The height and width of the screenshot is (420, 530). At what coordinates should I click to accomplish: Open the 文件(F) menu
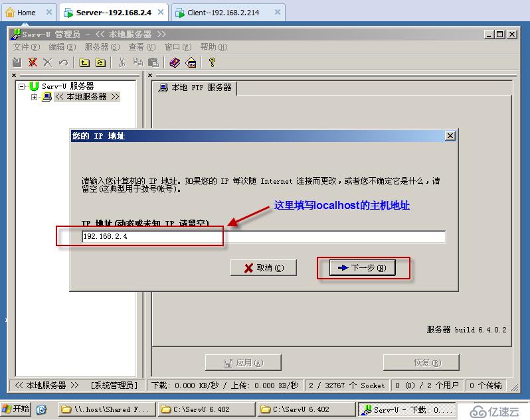click(x=27, y=47)
